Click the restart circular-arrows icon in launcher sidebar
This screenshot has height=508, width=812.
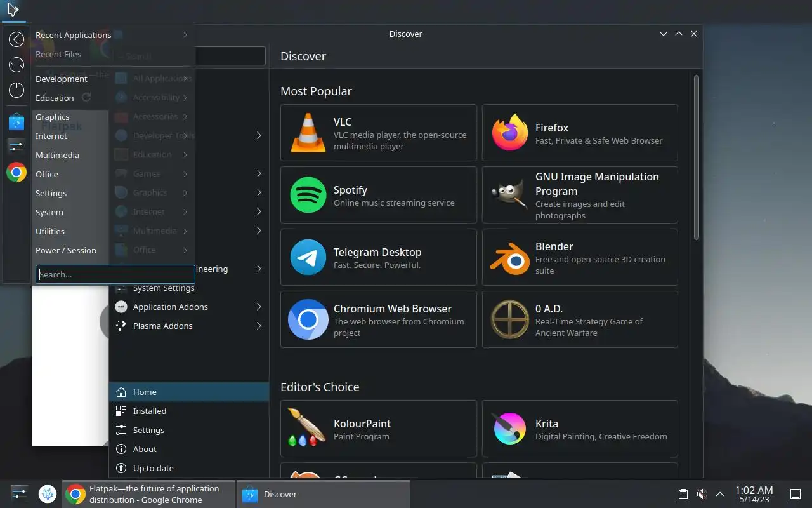16,65
